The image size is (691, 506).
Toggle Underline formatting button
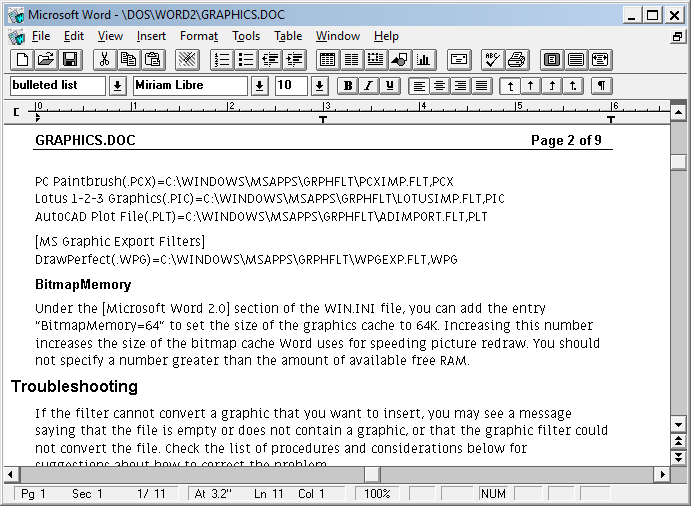pos(390,86)
